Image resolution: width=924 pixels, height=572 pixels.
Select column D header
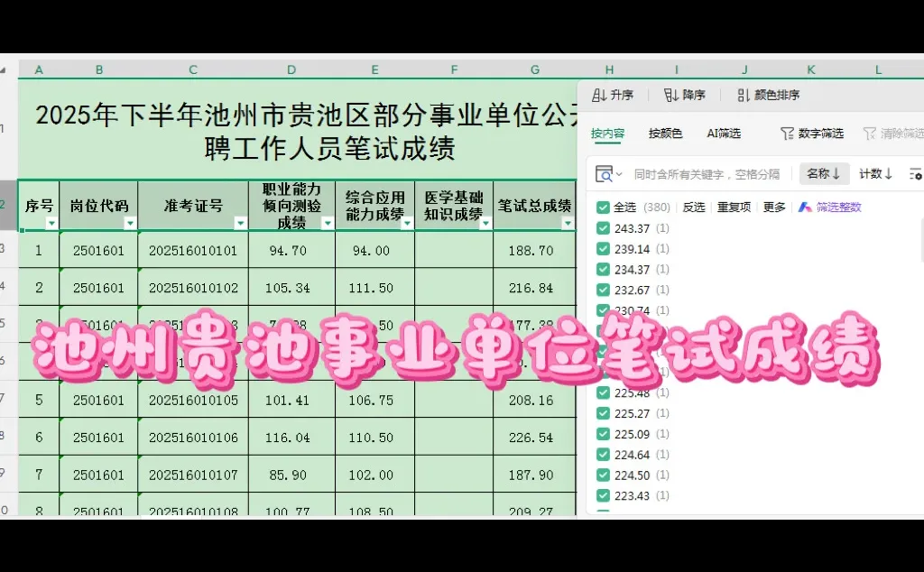click(291, 69)
